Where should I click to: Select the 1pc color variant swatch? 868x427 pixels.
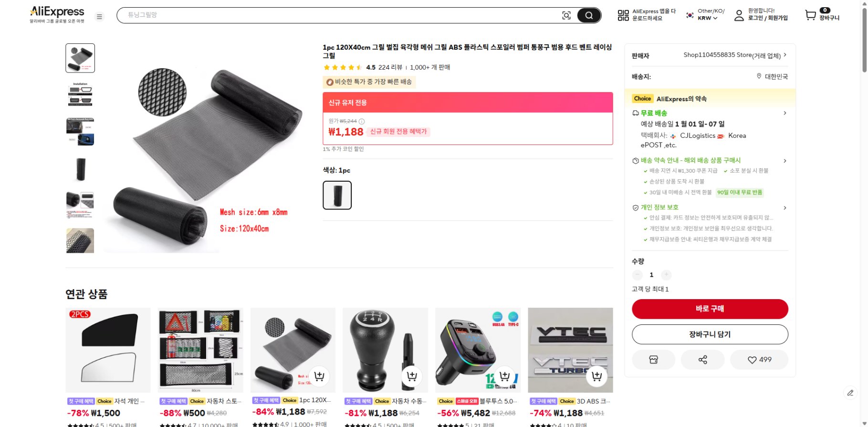point(337,195)
